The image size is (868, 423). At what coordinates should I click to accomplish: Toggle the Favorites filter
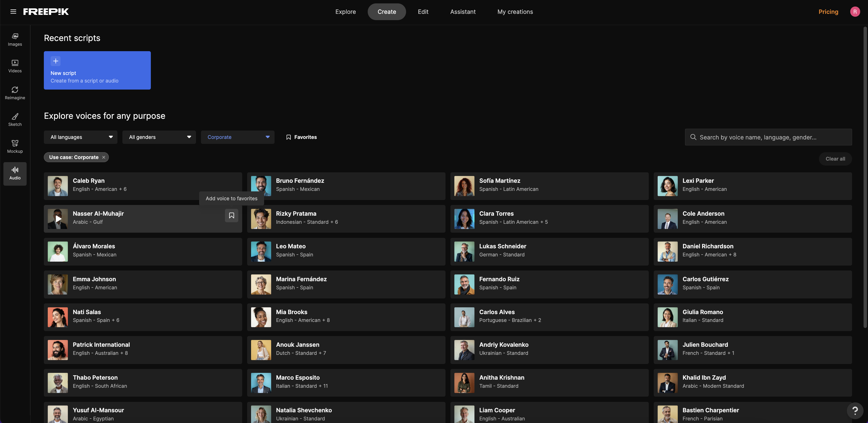click(x=301, y=137)
